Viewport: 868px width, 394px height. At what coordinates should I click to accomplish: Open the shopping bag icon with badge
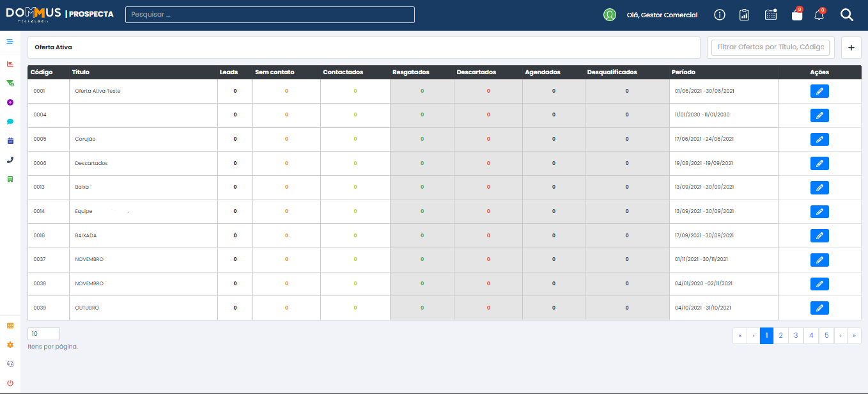click(796, 15)
